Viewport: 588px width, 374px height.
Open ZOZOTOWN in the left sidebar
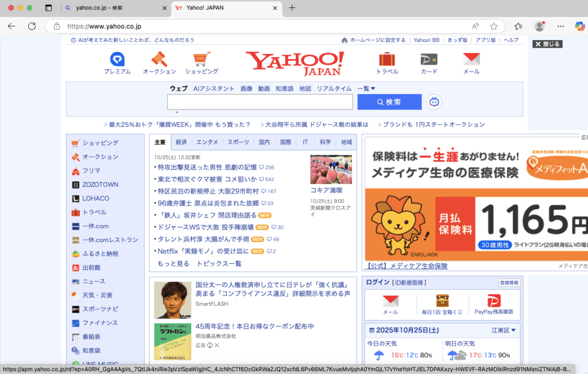click(100, 184)
